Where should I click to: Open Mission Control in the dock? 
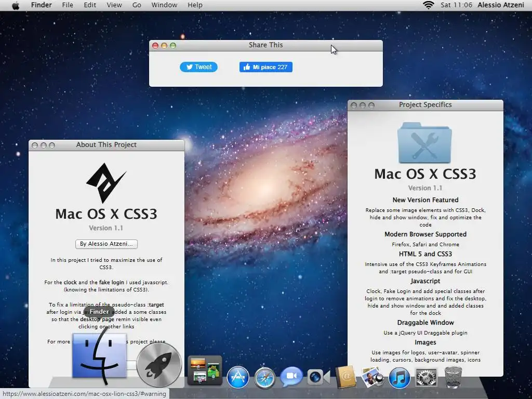pos(205,370)
